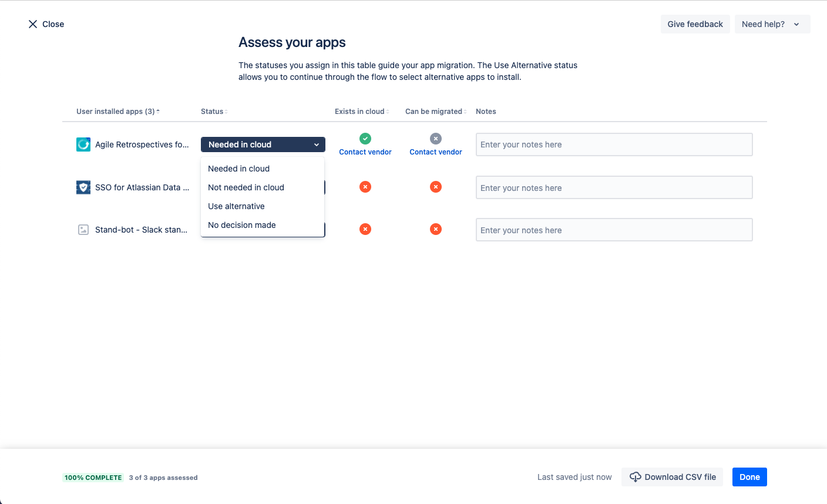Sort by Can be migrated column
827x504 pixels.
tap(436, 112)
